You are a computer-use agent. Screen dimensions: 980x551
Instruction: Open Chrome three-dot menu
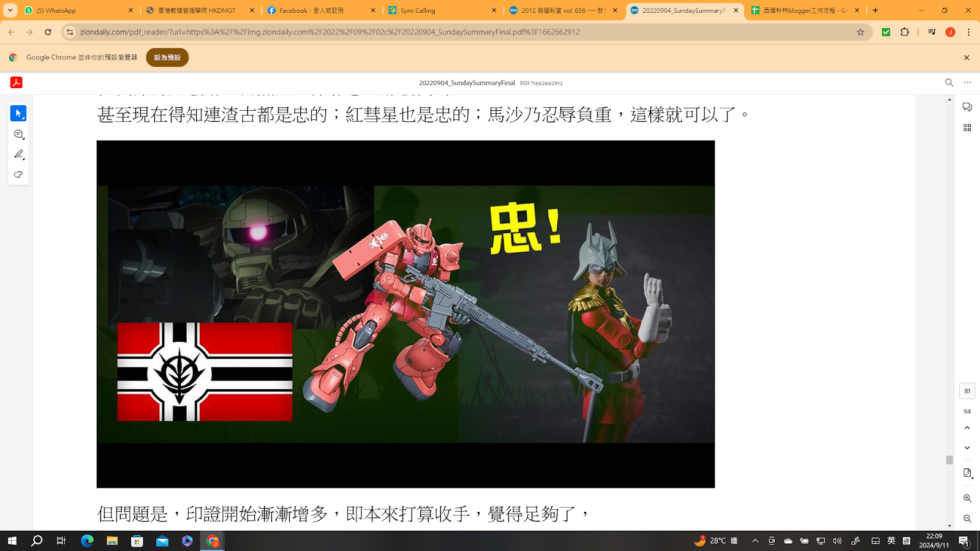[x=968, y=32]
